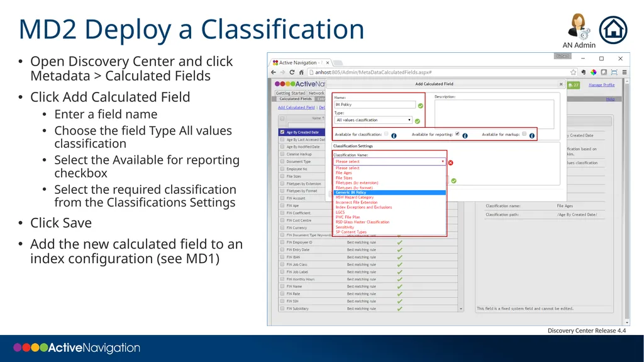Click into the Name input field
Image resolution: width=644 pixels, height=362 pixels.
(x=375, y=105)
